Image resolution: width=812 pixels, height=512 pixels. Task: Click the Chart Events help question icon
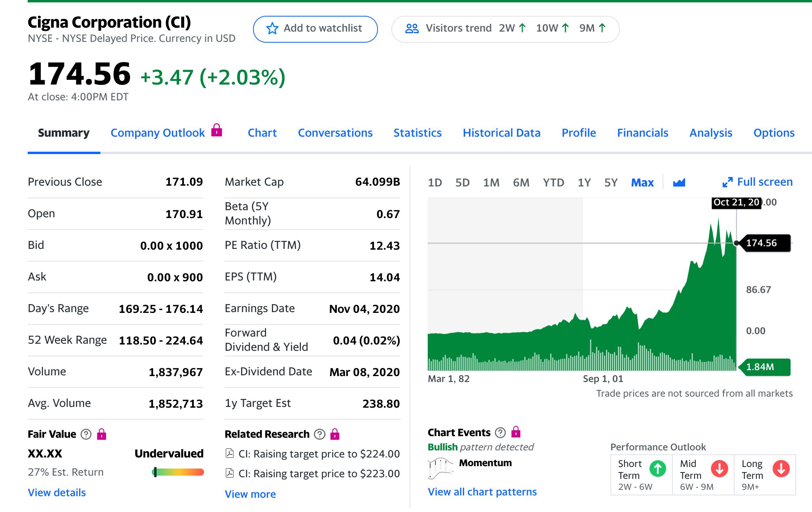point(500,433)
